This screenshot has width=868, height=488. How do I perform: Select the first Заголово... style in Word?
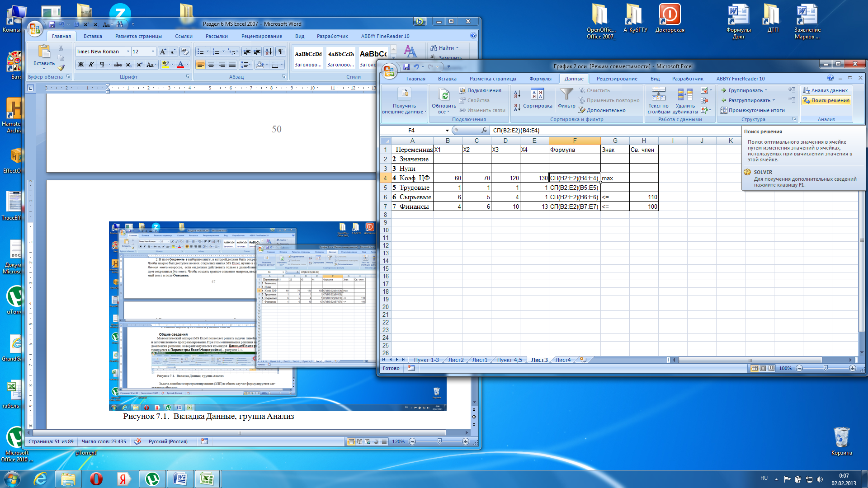point(308,58)
